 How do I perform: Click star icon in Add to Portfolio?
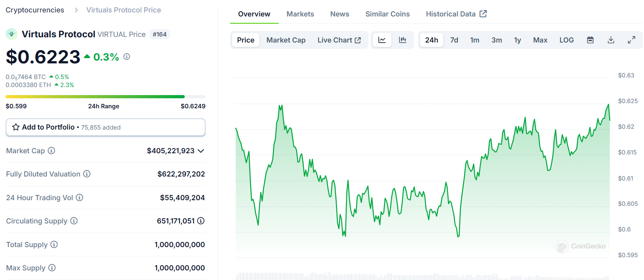pyautogui.click(x=16, y=127)
